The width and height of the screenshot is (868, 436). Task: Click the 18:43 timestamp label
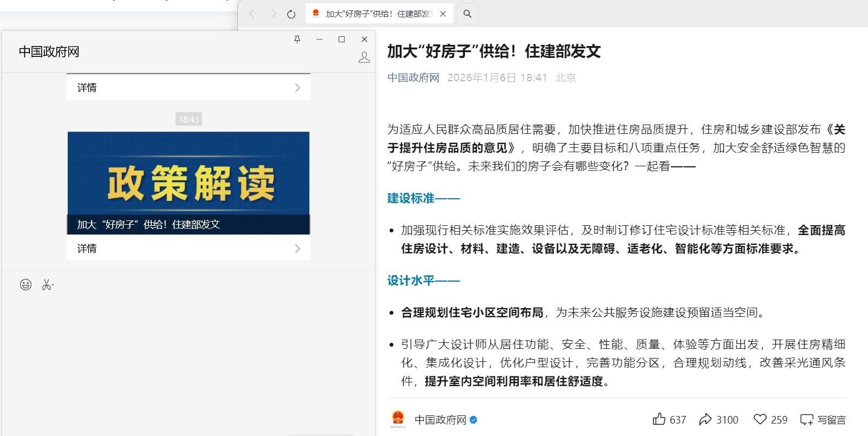[189, 119]
